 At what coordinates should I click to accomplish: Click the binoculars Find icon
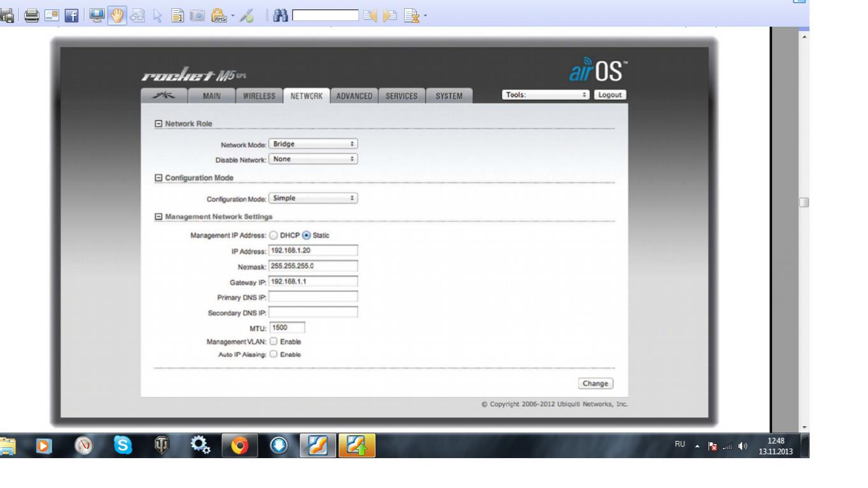(282, 15)
